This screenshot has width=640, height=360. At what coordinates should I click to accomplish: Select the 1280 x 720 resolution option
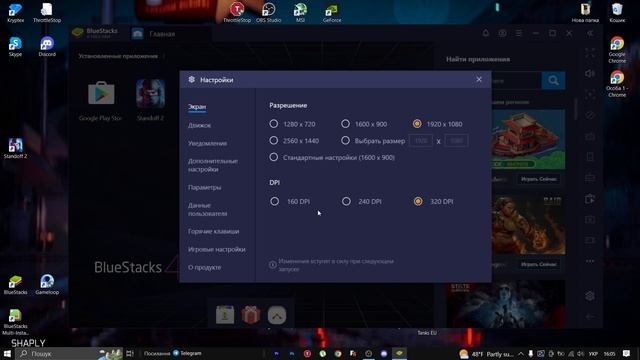point(274,124)
